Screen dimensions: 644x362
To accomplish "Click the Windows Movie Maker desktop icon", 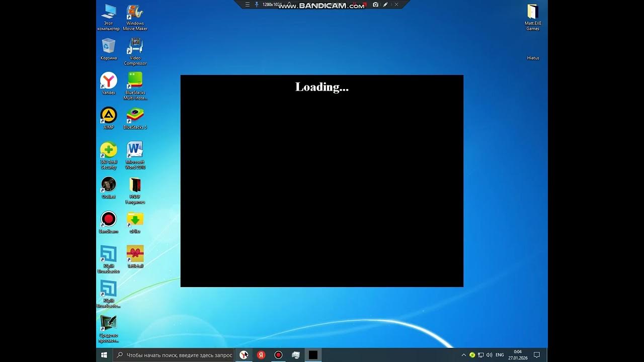I will click(x=135, y=13).
